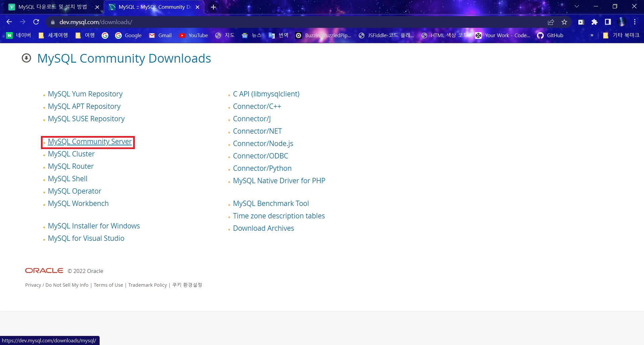Open Connector/Python link
Screen dimensions: 644x345
point(262,168)
